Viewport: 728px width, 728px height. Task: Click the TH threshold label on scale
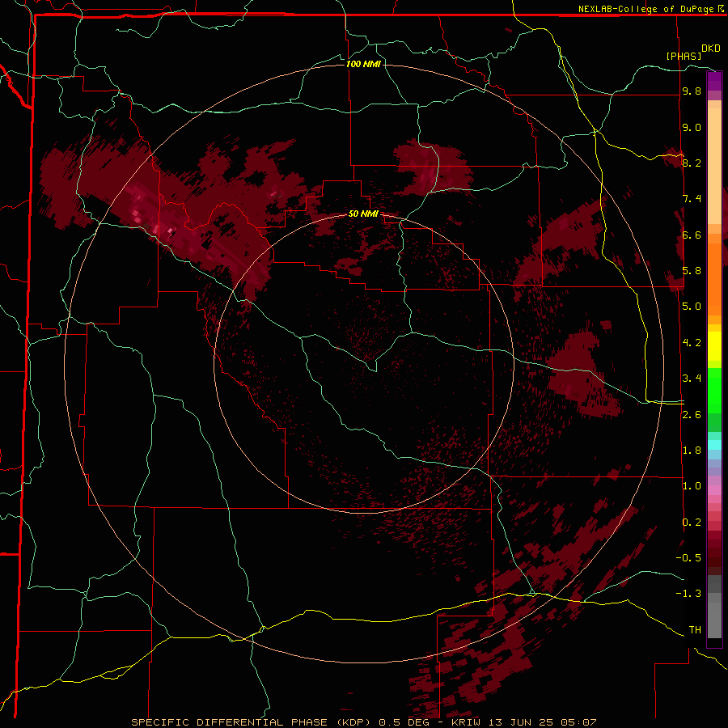pyautogui.click(x=695, y=630)
